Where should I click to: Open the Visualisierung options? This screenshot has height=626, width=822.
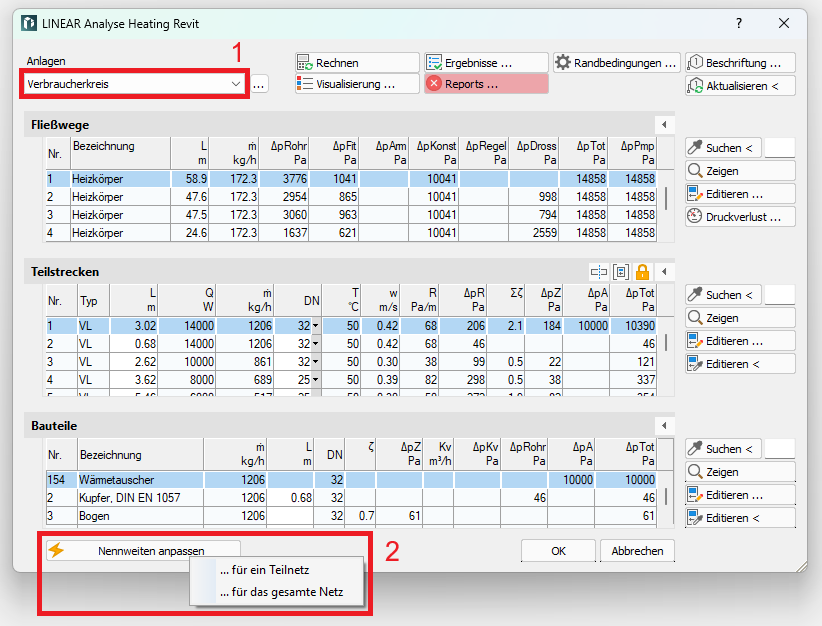tap(357, 84)
